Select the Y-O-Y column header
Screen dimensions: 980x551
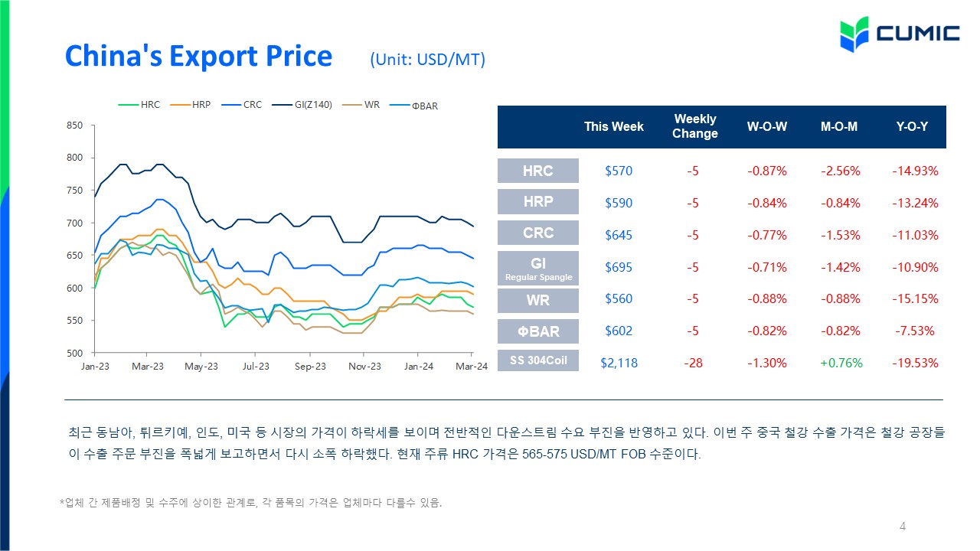tap(912, 127)
